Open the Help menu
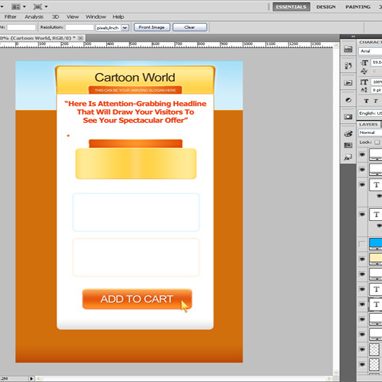The image size is (382, 382). pos(118,17)
